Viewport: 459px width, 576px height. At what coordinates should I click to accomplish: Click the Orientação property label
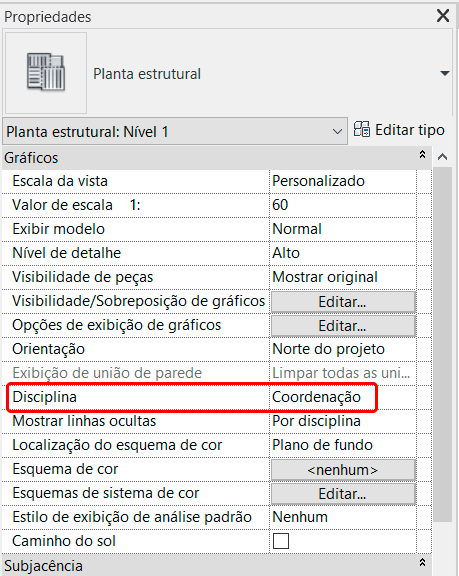pyautogui.click(x=48, y=349)
